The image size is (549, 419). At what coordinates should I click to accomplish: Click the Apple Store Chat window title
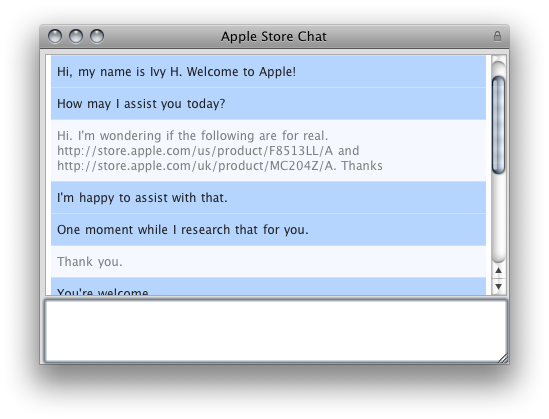click(274, 36)
